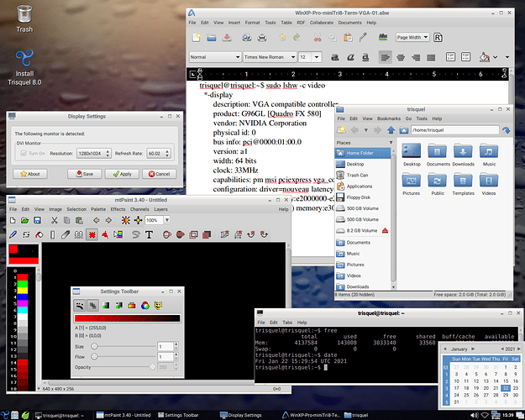
Task: Click the About button in Display Settings
Action: [30, 174]
